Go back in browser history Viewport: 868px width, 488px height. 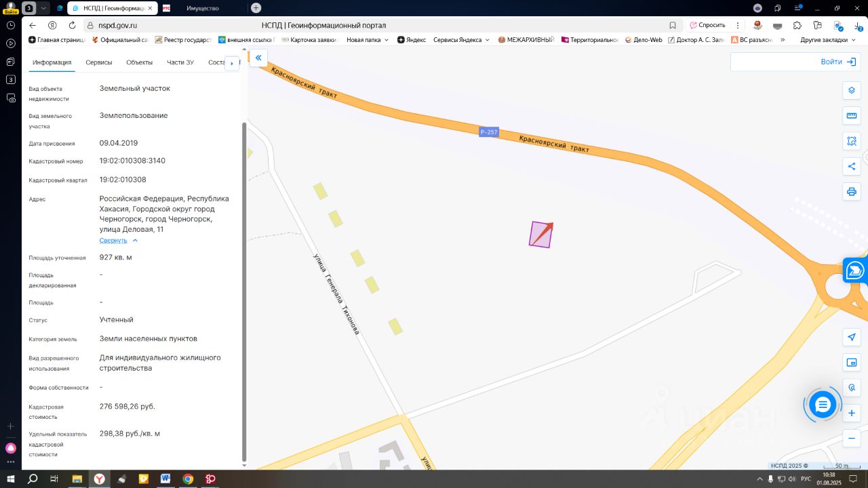coord(33,25)
